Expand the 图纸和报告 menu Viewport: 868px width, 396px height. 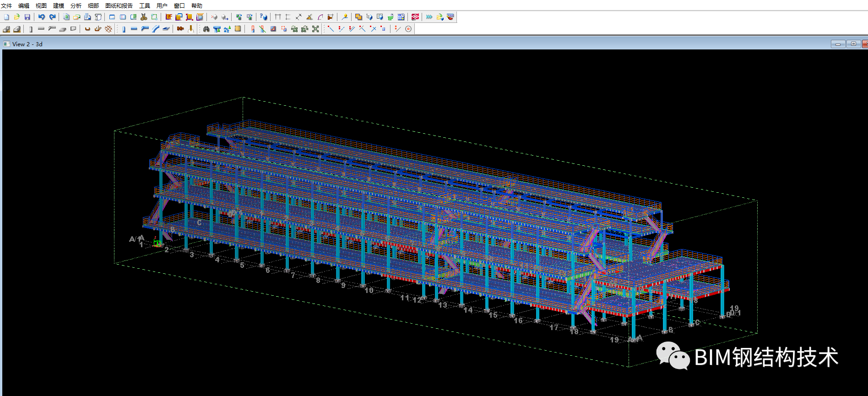[x=119, y=5]
